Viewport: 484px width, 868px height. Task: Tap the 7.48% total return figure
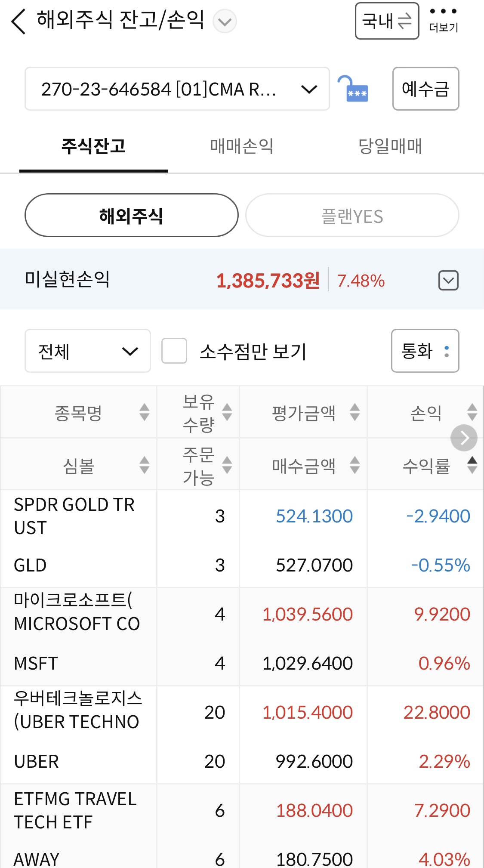pyautogui.click(x=361, y=281)
